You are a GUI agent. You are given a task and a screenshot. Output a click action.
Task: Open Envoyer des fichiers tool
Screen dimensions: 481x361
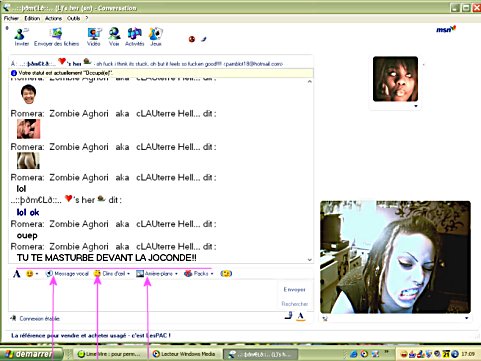click(56, 34)
